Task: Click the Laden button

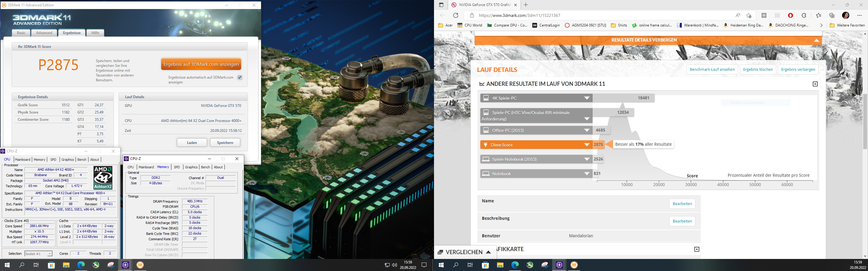Action: click(x=192, y=142)
